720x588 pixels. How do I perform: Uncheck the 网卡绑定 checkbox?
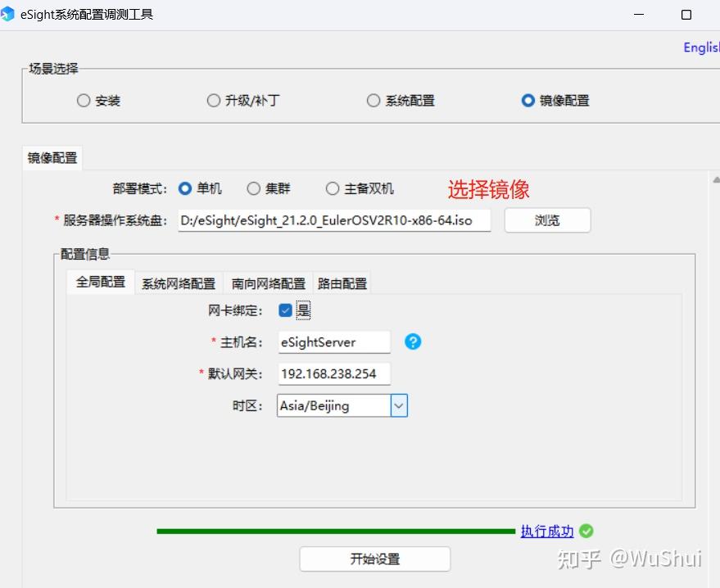(284, 310)
